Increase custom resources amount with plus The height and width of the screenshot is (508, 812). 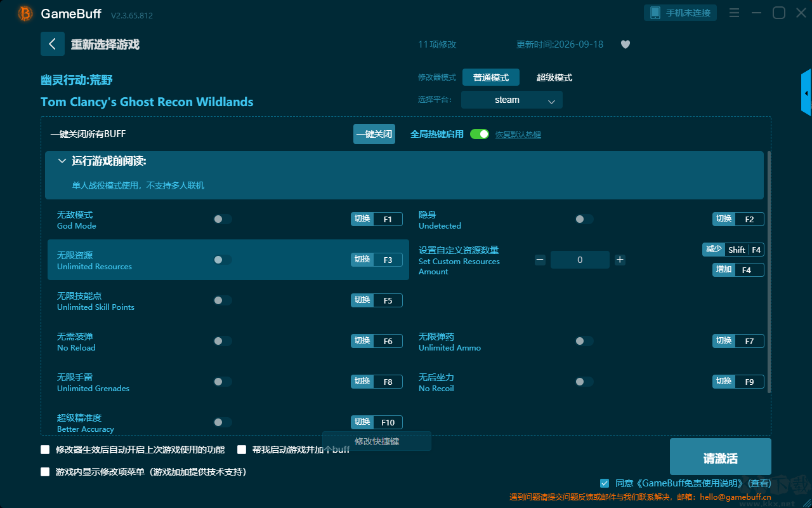click(620, 260)
